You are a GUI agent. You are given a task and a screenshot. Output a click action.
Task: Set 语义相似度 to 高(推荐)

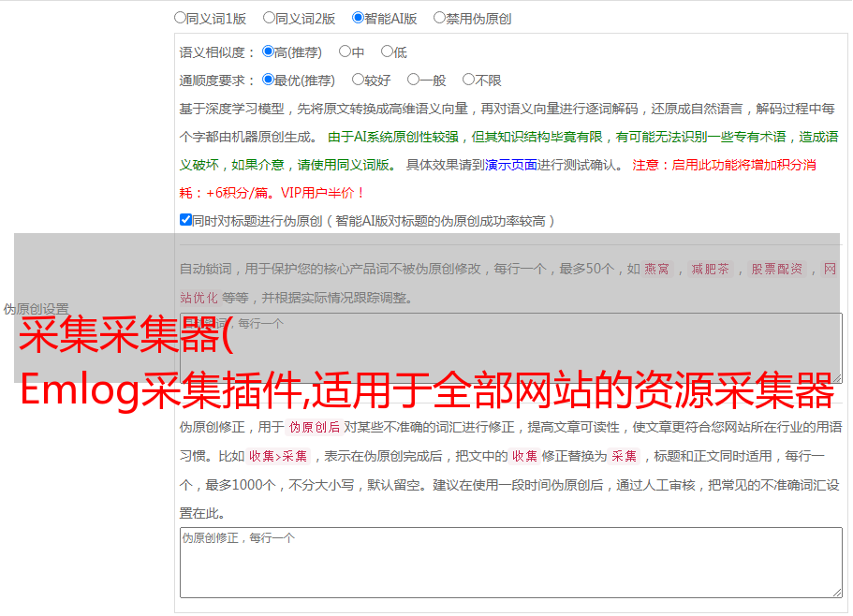click(268, 51)
